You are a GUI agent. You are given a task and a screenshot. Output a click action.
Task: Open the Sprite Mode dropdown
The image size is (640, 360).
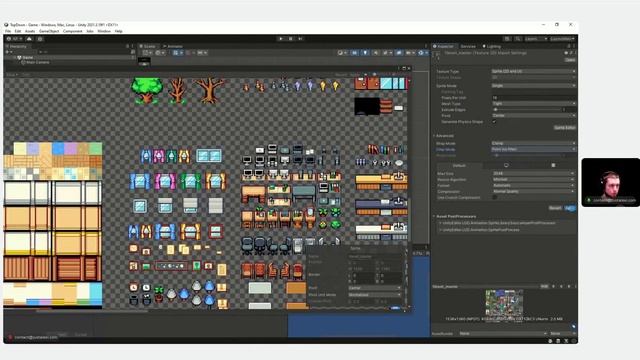point(533,86)
